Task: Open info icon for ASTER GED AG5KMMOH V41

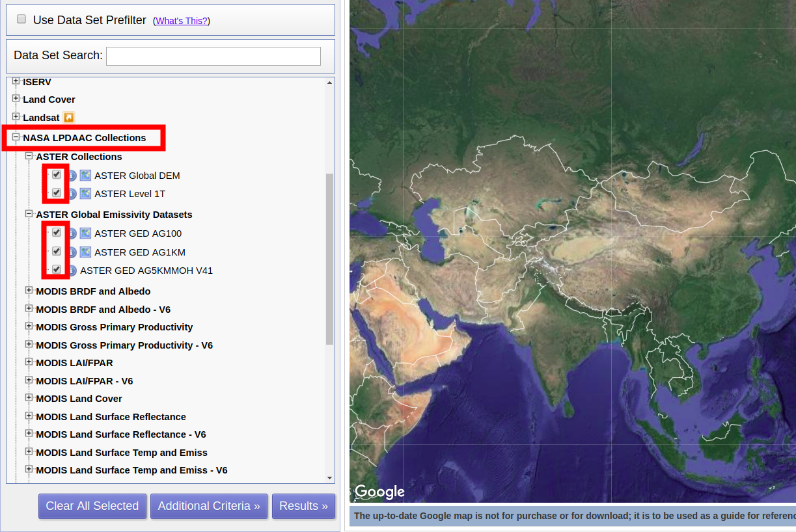Action: [x=72, y=271]
